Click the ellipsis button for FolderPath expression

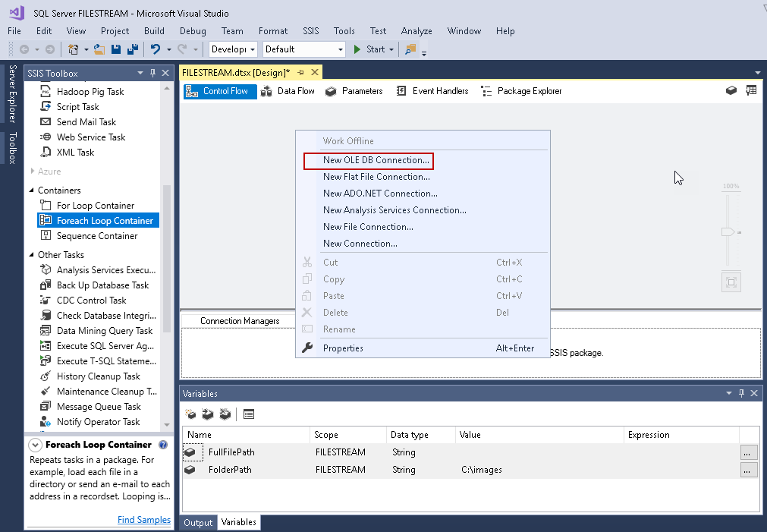tap(749, 470)
